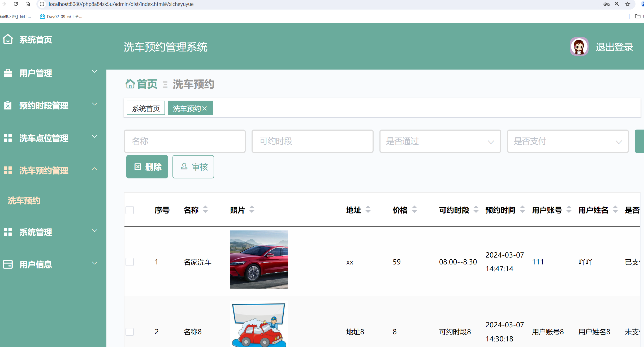This screenshot has height=347, width=644.
Task: Switch to the 系统首页 tab
Action: point(146,108)
